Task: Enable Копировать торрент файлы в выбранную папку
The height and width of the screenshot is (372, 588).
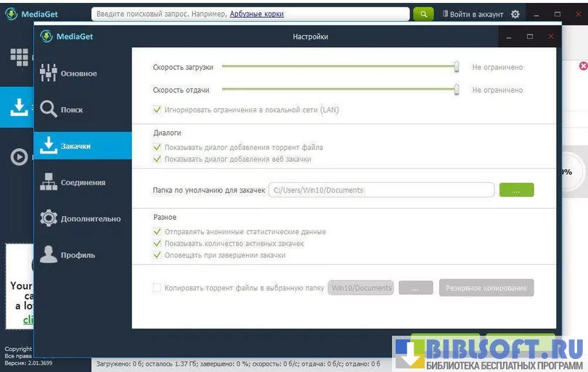Action: (x=157, y=288)
